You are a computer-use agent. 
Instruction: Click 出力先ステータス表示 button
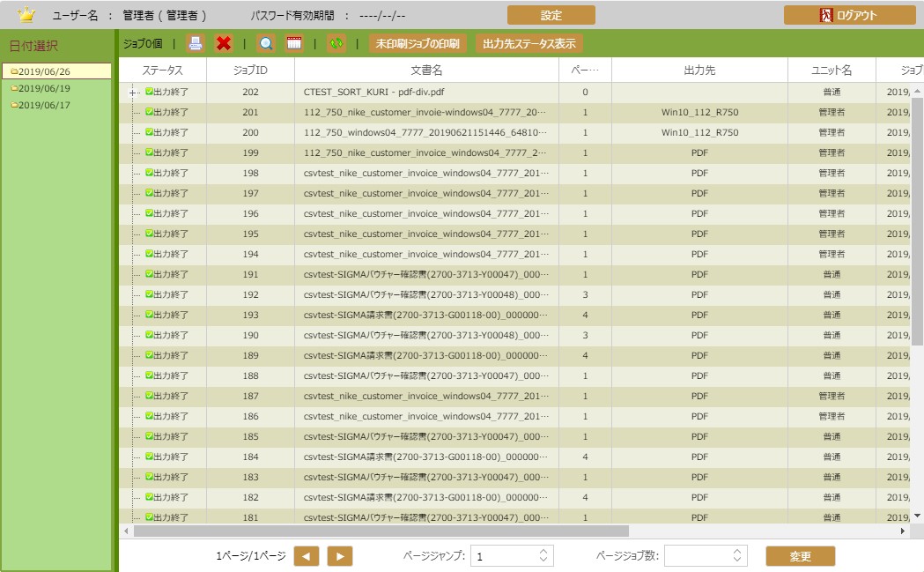(529, 43)
